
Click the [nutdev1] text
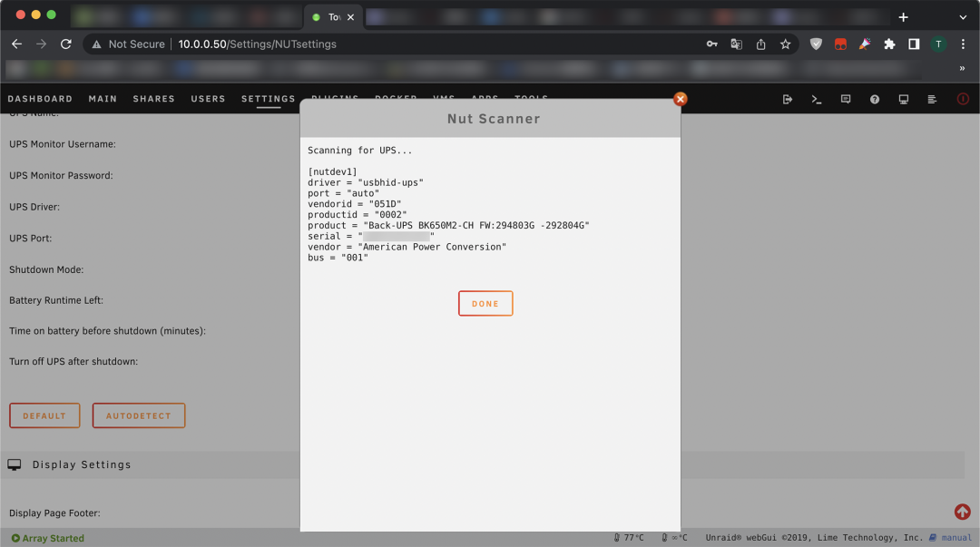click(x=332, y=172)
